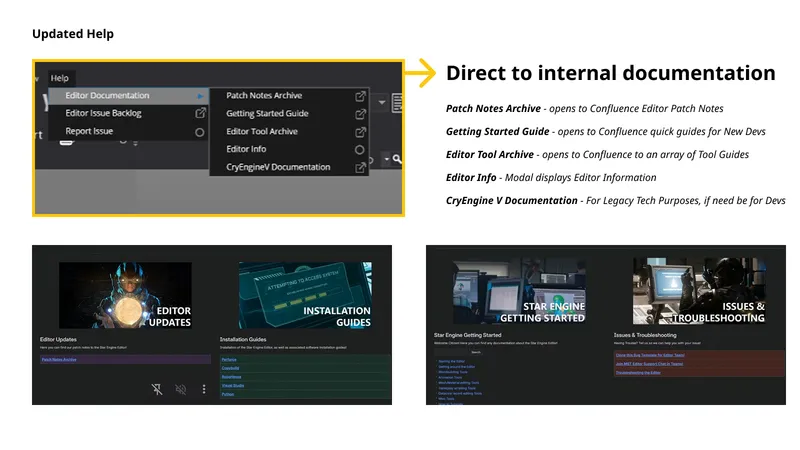Click 'Direct to internal documentation' heading
This screenshot has width=800, height=450.
pos(611,73)
